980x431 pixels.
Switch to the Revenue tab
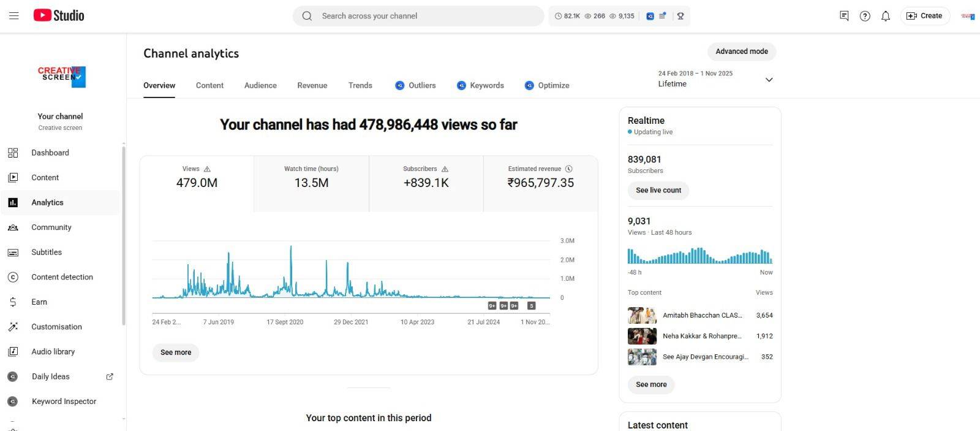[x=312, y=86]
